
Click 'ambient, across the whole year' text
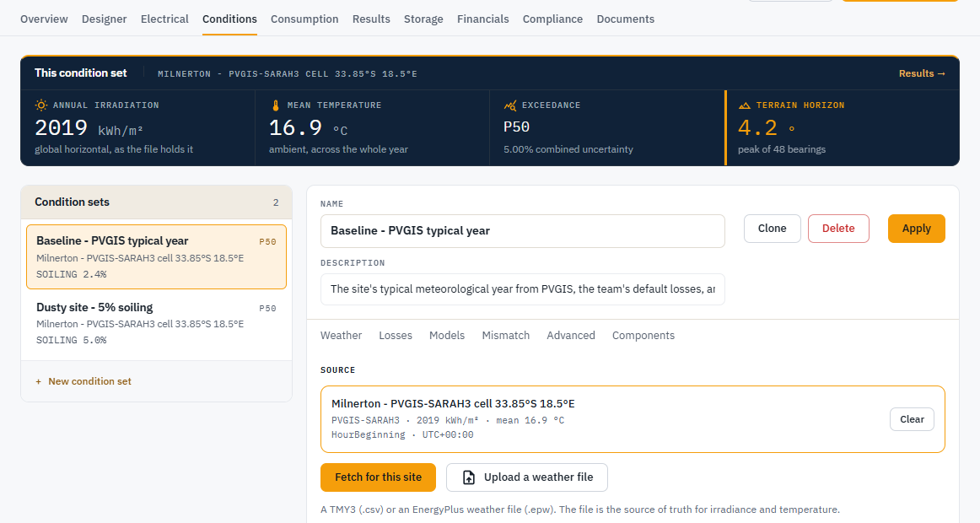(x=339, y=149)
